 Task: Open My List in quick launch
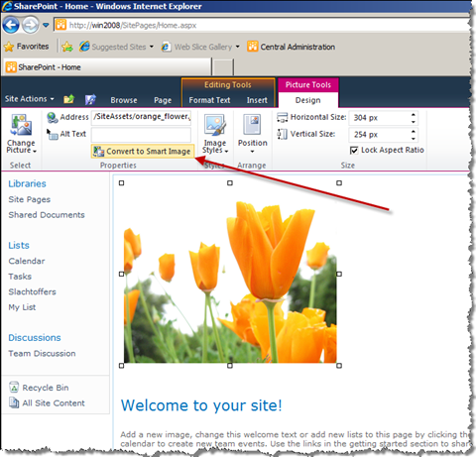tap(22, 307)
